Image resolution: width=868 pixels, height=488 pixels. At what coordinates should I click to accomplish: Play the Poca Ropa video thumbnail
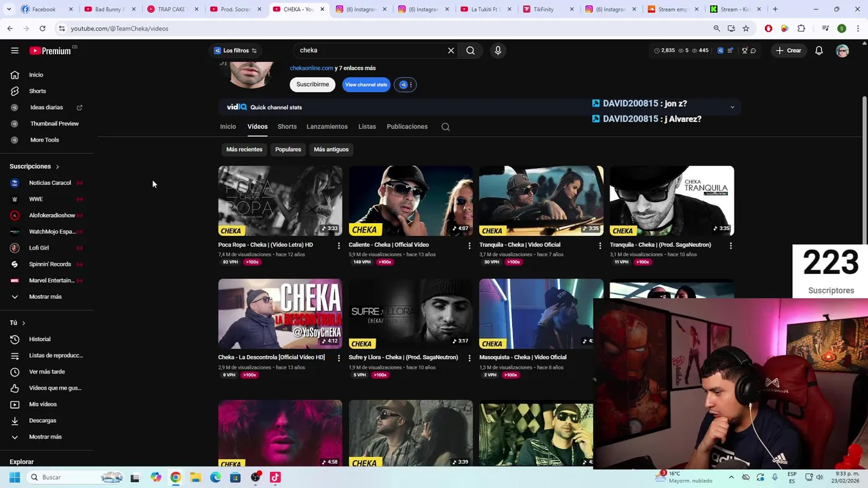point(280,201)
